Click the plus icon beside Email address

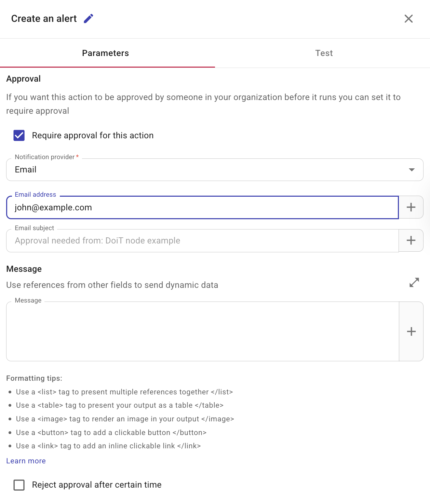[411, 207]
